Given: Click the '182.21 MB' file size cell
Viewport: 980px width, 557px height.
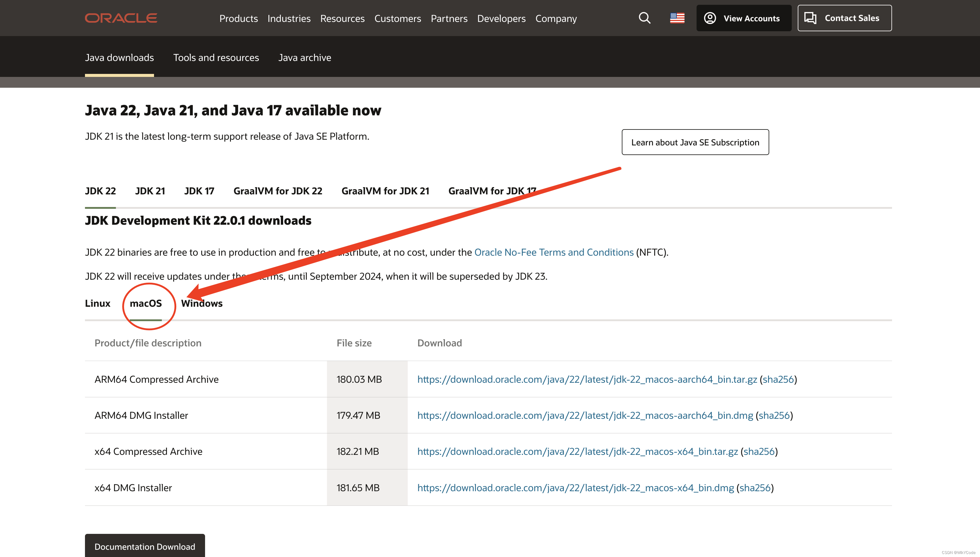Looking at the screenshot, I should point(367,452).
